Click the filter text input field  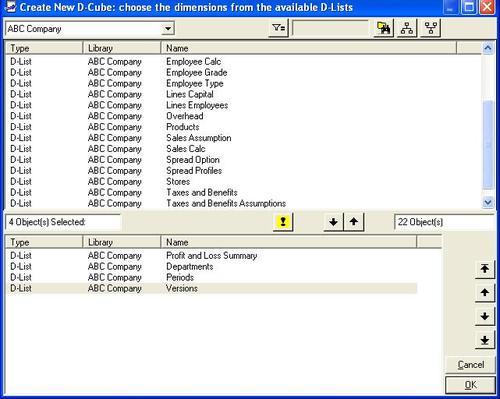point(331,29)
